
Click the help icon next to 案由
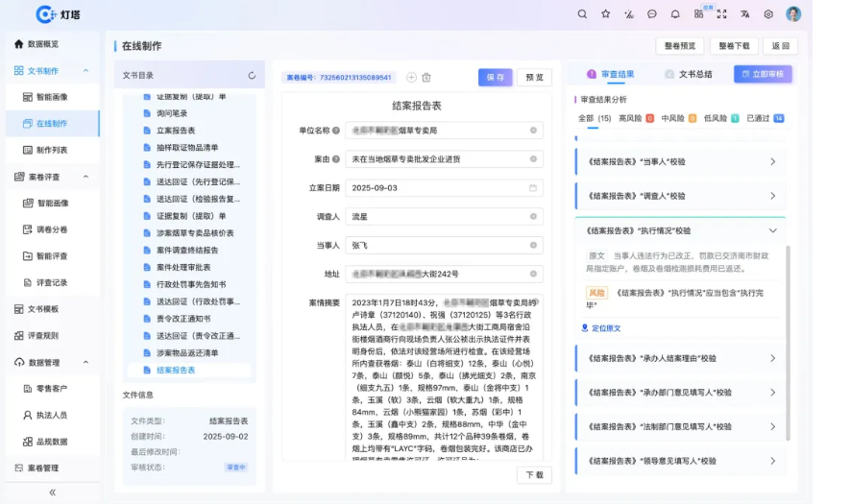(x=336, y=159)
